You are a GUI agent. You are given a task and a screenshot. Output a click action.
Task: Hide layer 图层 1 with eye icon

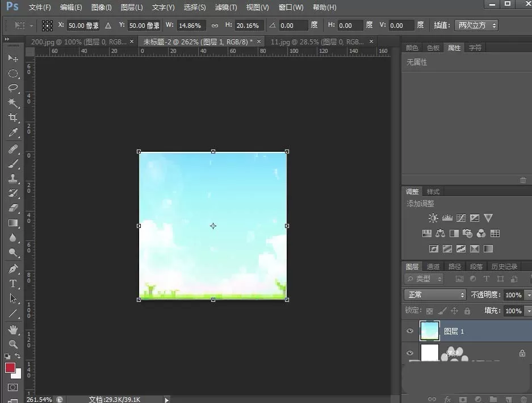(x=410, y=331)
